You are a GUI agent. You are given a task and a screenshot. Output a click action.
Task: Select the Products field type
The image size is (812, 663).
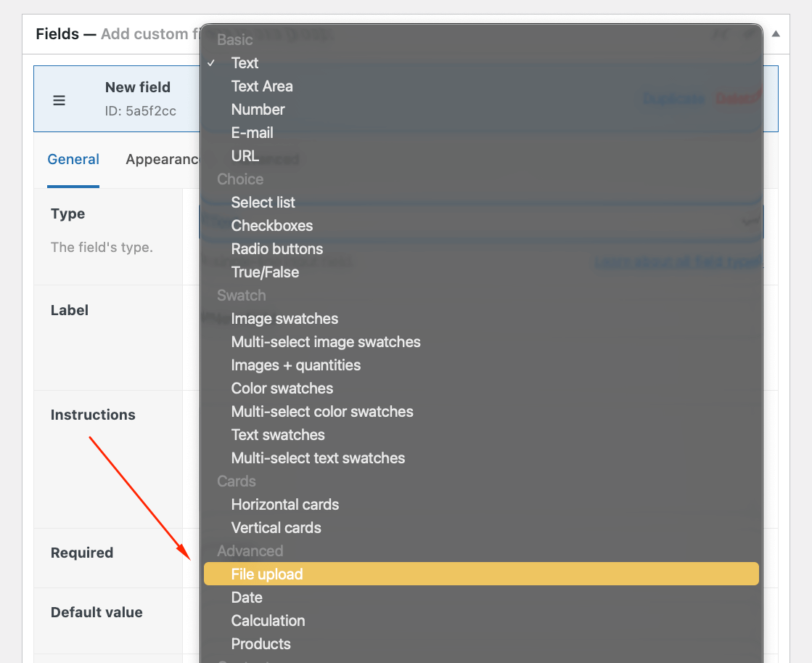tap(261, 643)
